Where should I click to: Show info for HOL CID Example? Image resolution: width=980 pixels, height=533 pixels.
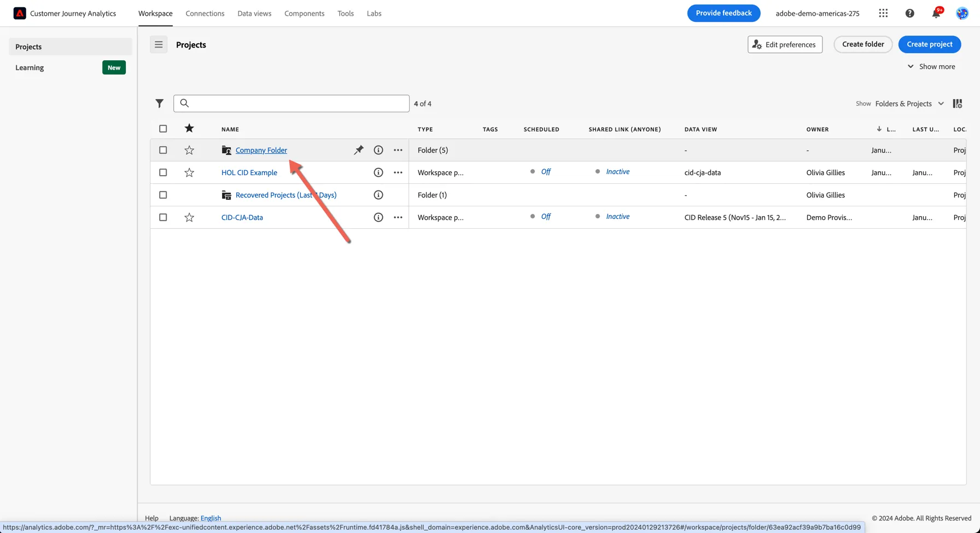[x=378, y=172]
